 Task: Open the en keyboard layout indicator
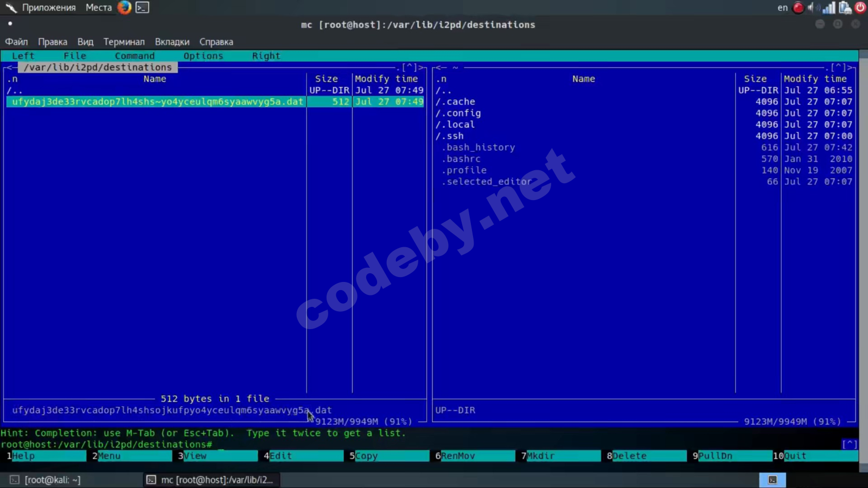pyautogui.click(x=783, y=8)
